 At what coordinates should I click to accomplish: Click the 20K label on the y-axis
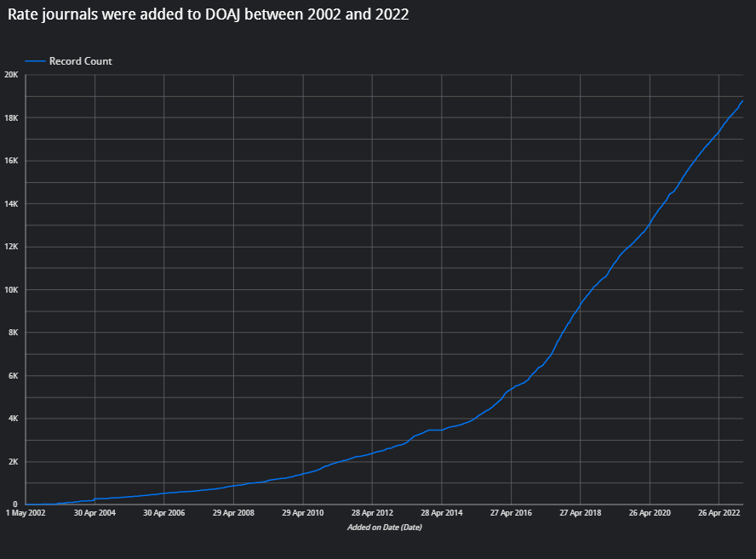(12, 75)
